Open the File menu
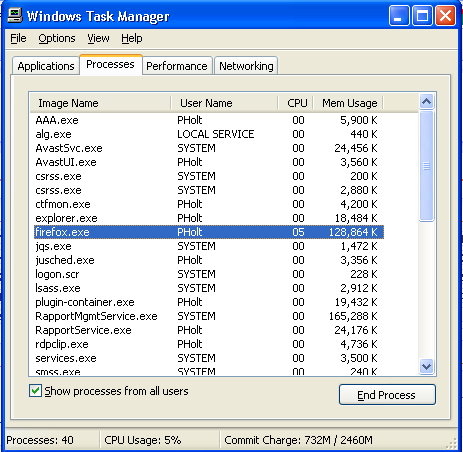The image size is (463, 452). 18,38
